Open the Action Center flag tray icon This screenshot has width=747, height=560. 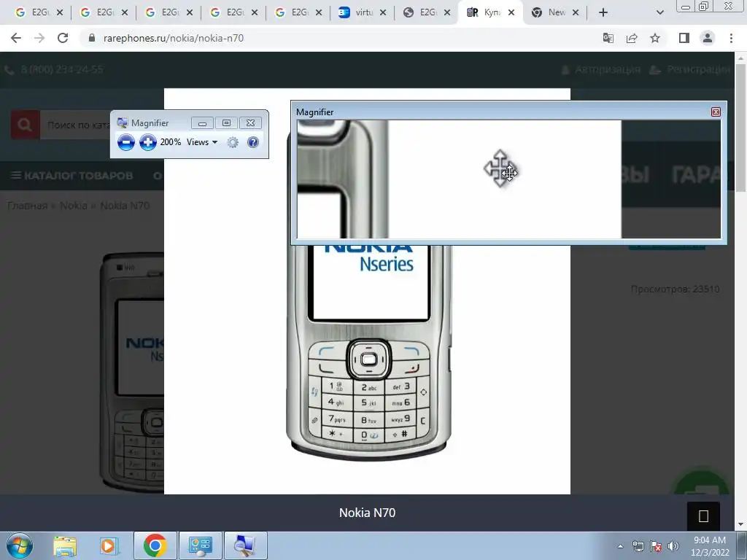coord(656,546)
